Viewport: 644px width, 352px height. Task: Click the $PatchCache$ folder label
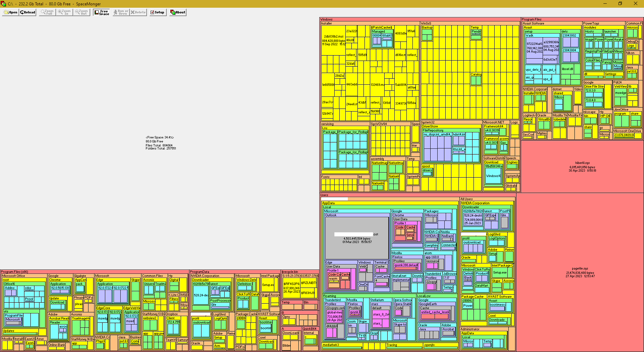[x=381, y=27]
